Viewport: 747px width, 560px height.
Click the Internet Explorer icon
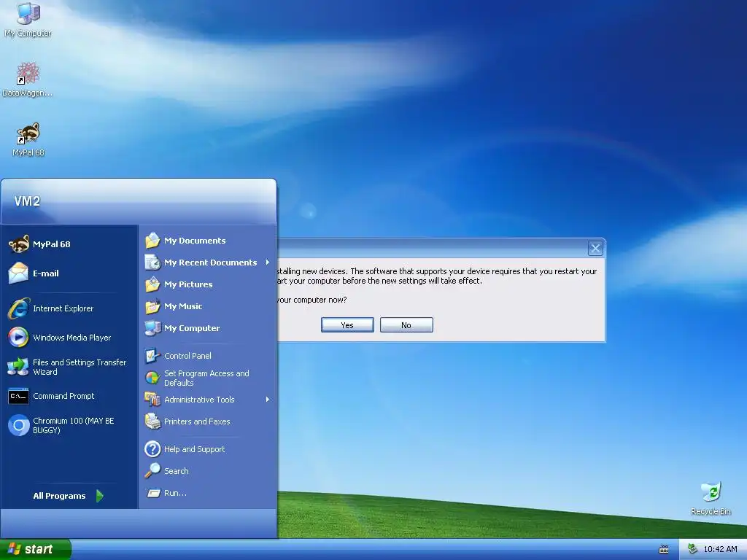click(18, 308)
